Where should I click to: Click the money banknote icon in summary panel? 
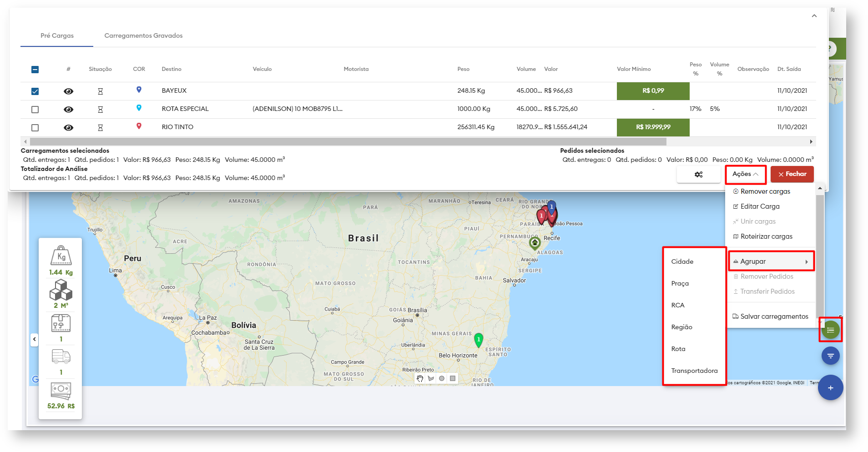tap(61, 391)
